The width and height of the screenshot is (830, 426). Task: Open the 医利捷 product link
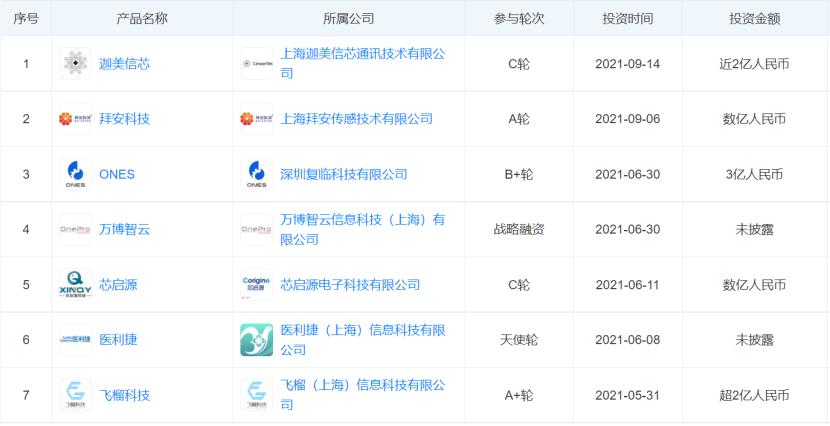click(118, 340)
